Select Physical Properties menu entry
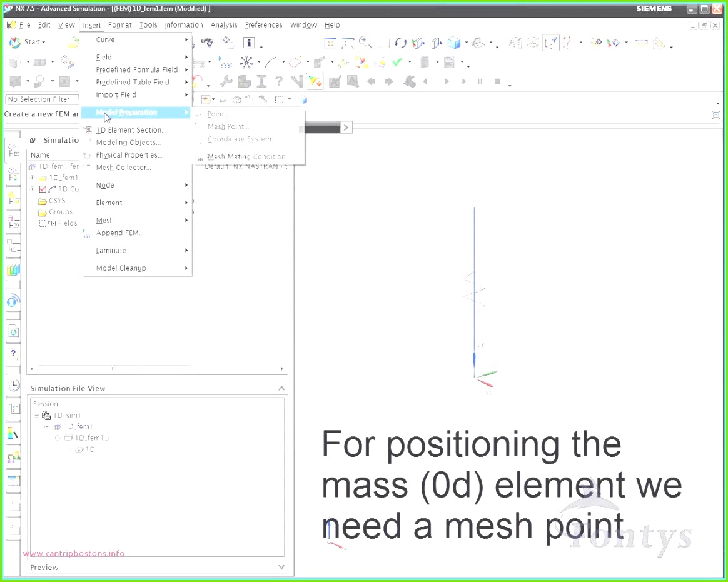Screen dimensions: 728x582 tap(129, 155)
